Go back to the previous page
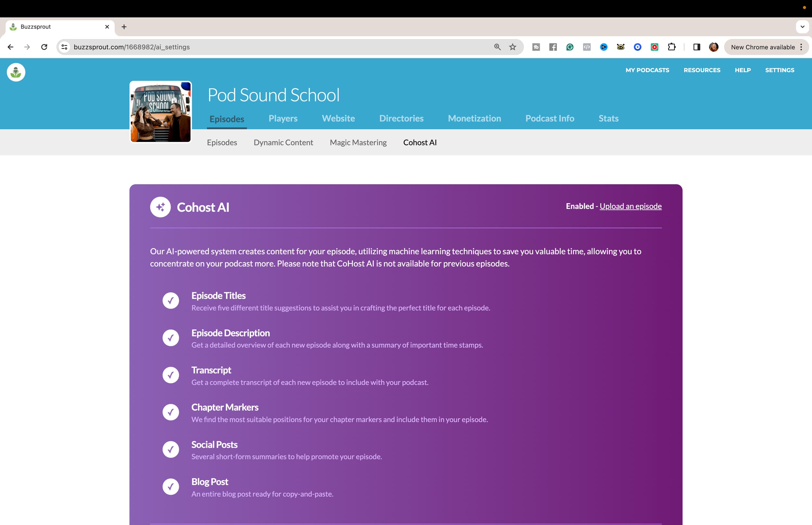The height and width of the screenshot is (525, 812). click(11, 47)
